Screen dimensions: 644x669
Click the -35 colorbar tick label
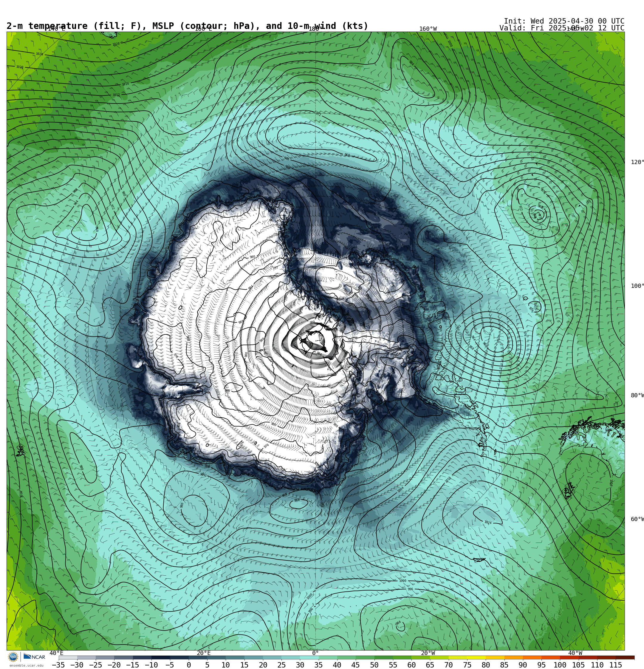click(58, 665)
